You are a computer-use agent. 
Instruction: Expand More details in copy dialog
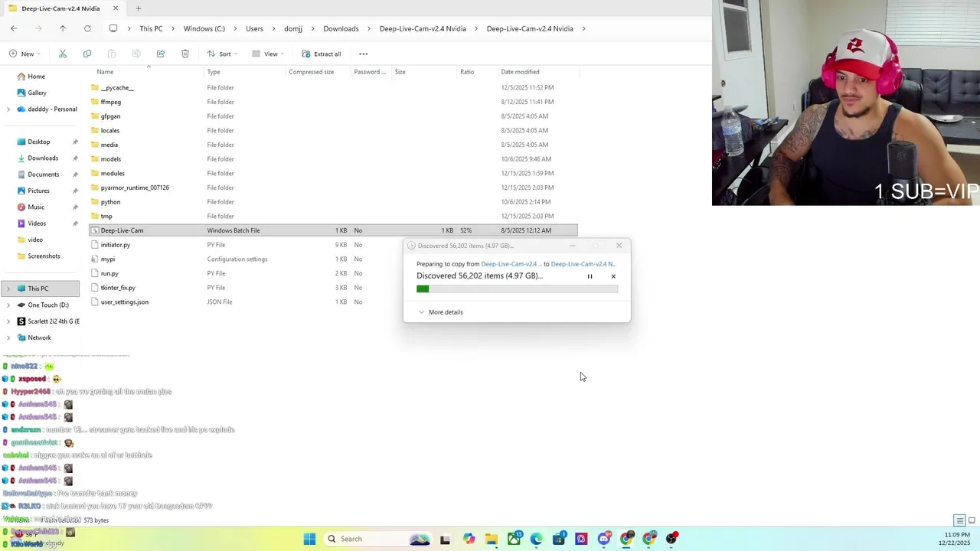(x=441, y=312)
